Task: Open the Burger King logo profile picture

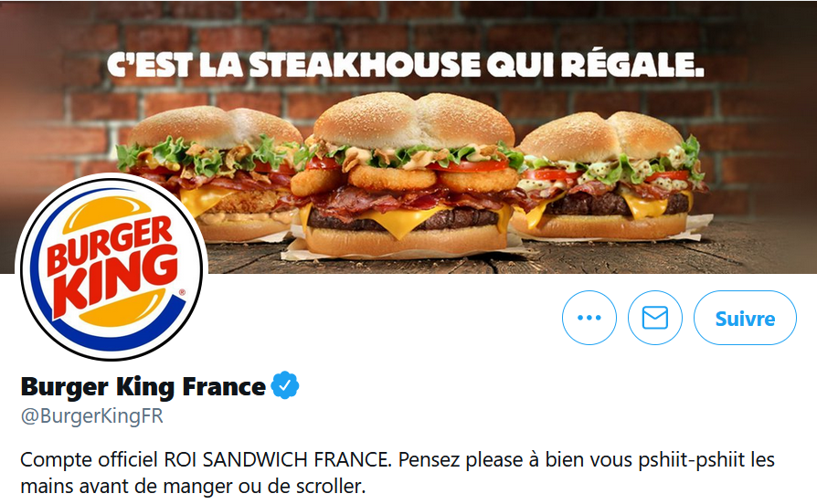Action: click(x=111, y=267)
